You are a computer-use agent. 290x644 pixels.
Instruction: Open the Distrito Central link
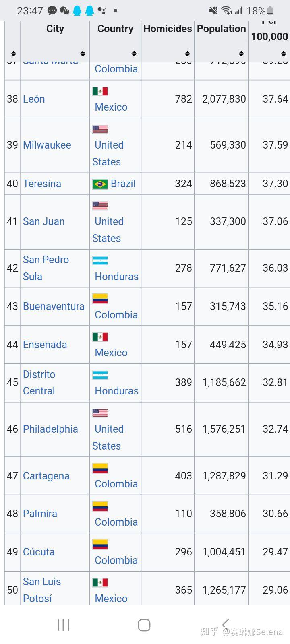pyautogui.click(x=39, y=382)
